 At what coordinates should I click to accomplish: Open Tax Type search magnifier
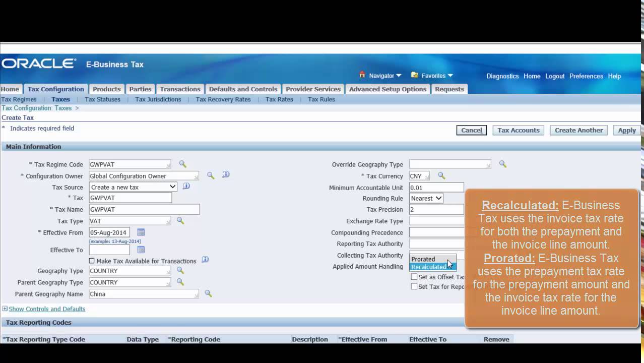tap(180, 220)
